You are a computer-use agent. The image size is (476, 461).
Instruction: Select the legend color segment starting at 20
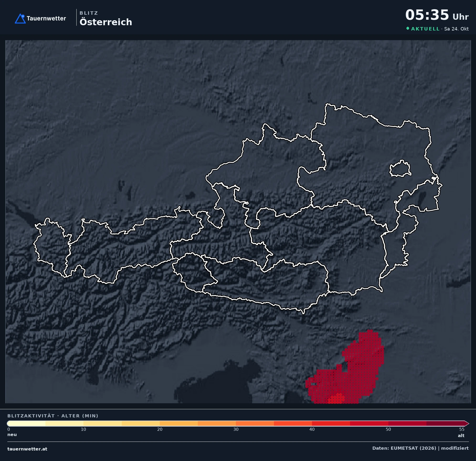pos(179,423)
